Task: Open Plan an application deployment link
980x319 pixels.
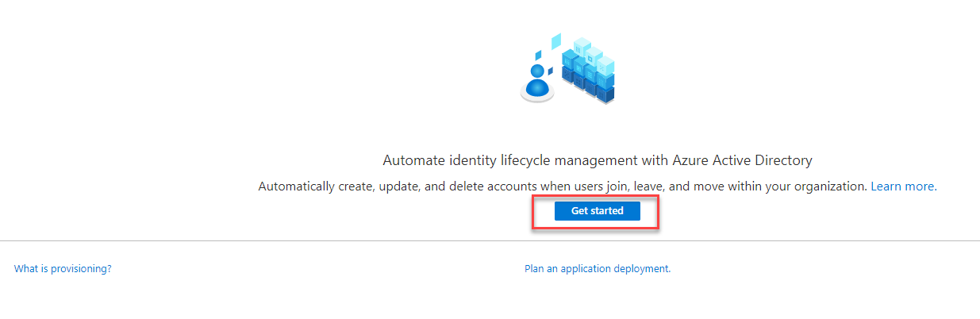Action: (598, 269)
